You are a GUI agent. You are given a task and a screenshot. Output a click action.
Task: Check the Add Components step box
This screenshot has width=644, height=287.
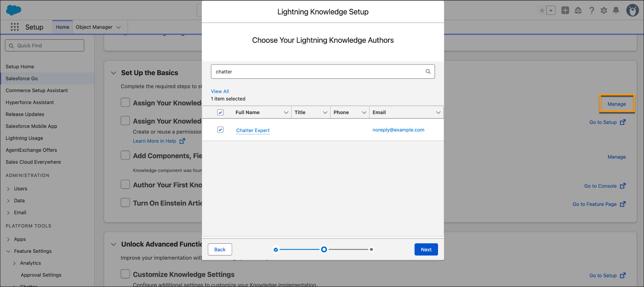125,155
